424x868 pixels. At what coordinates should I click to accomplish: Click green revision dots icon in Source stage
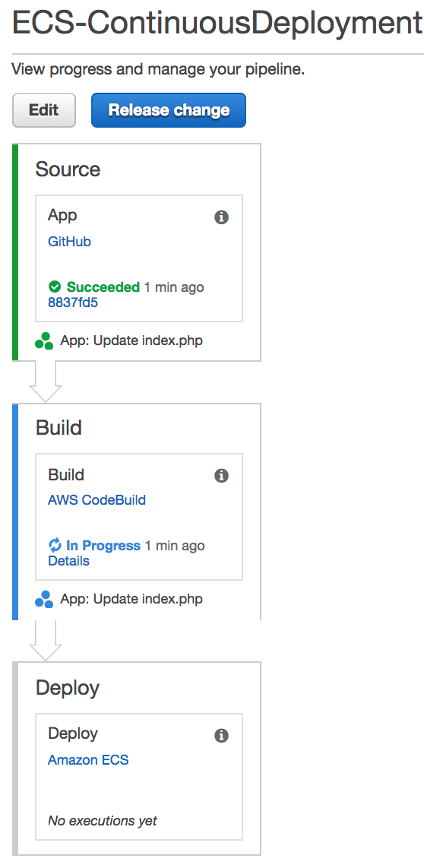[44, 341]
